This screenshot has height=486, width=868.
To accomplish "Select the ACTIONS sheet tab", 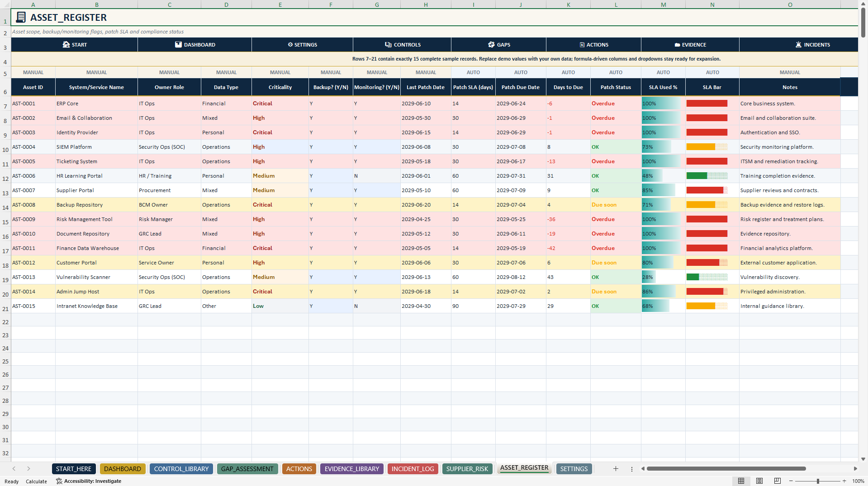I will tap(299, 469).
